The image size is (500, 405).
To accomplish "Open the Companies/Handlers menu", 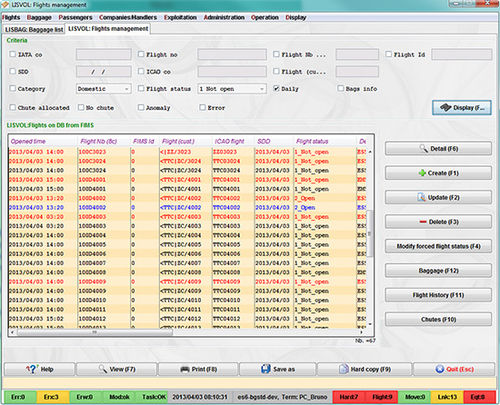I will pyautogui.click(x=128, y=17).
